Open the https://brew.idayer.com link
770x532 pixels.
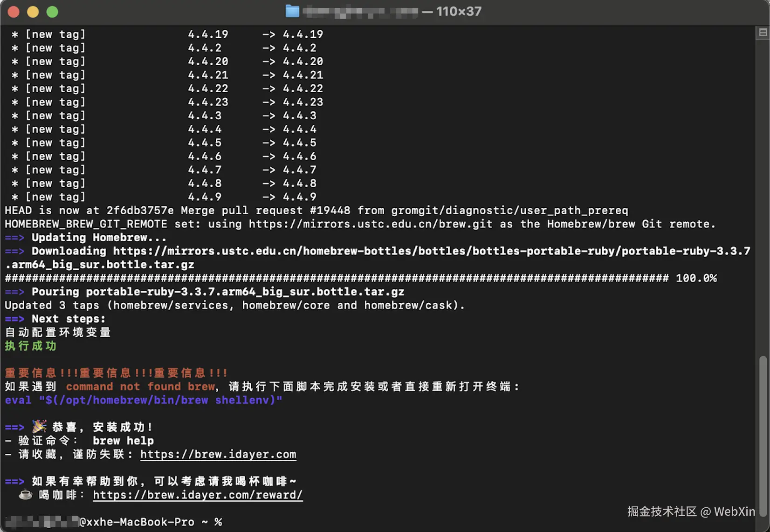tap(218, 454)
